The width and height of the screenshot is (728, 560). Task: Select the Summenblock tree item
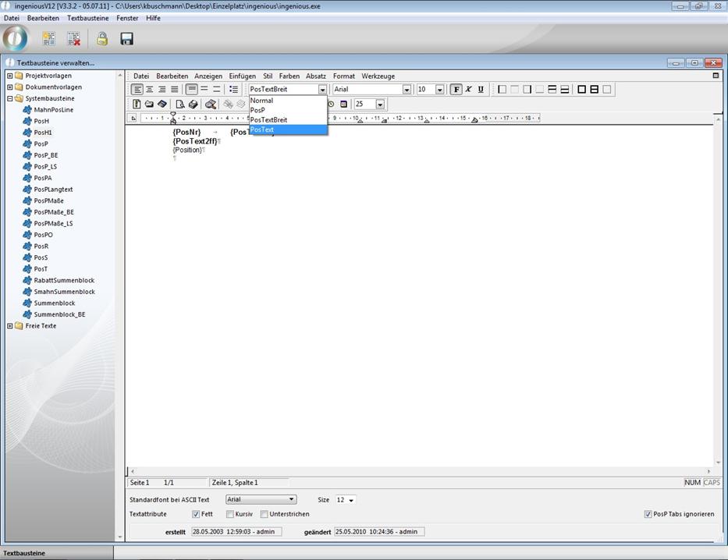point(54,303)
